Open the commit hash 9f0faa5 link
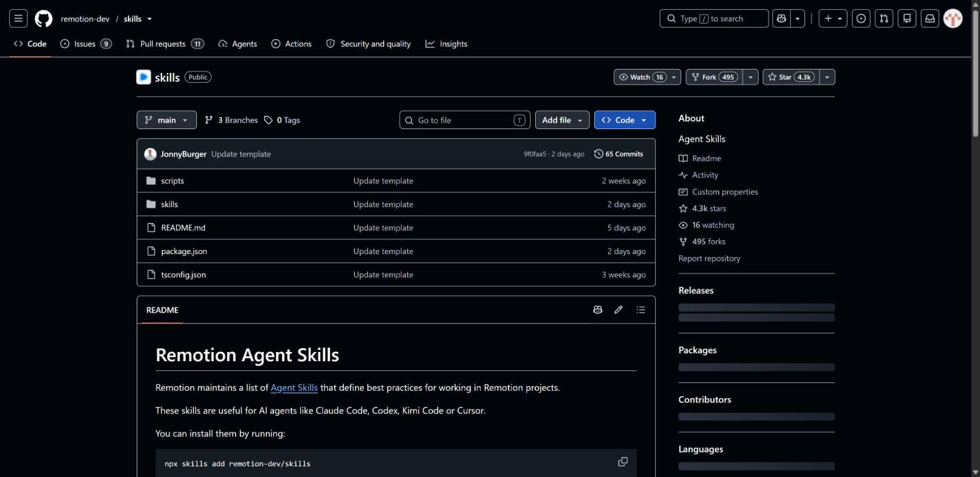Image resolution: width=980 pixels, height=477 pixels. coord(535,154)
